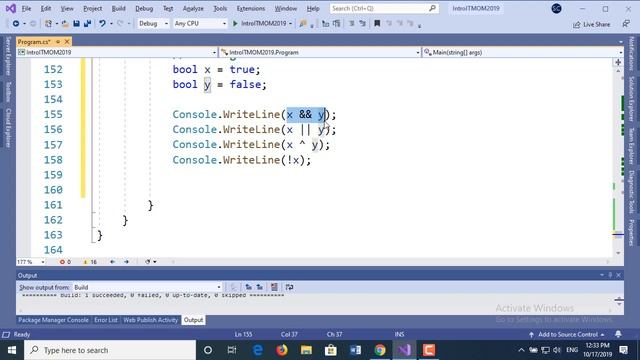Screen dimensions: 640x360
Task: Open Firefox from the taskbar
Action: tap(282, 350)
